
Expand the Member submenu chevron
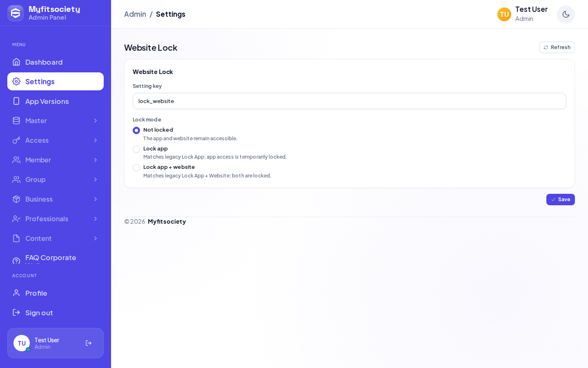[96, 160]
